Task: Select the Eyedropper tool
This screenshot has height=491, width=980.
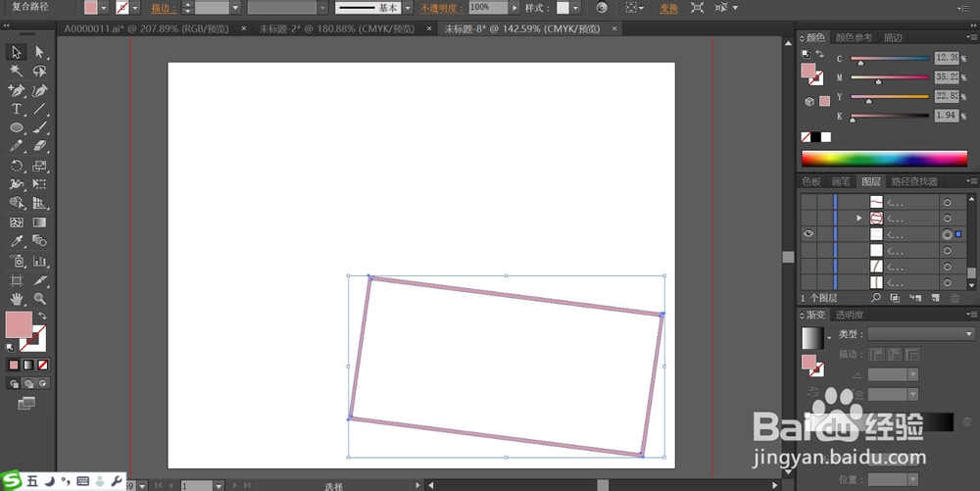Action: (x=17, y=240)
